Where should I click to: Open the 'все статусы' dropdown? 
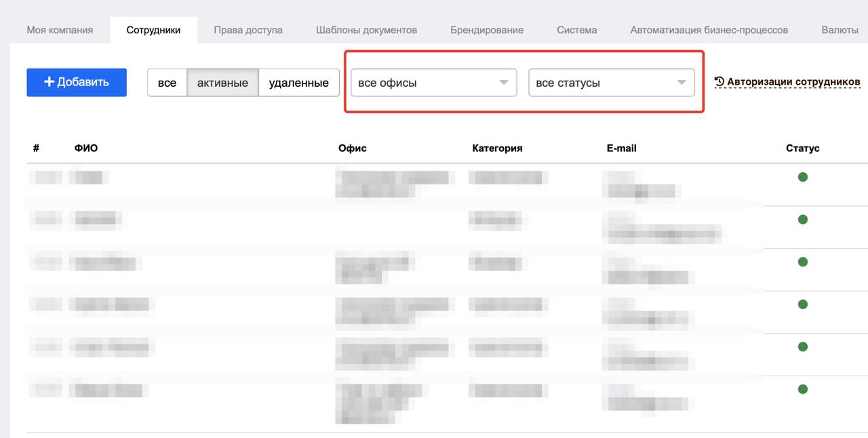pos(612,83)
